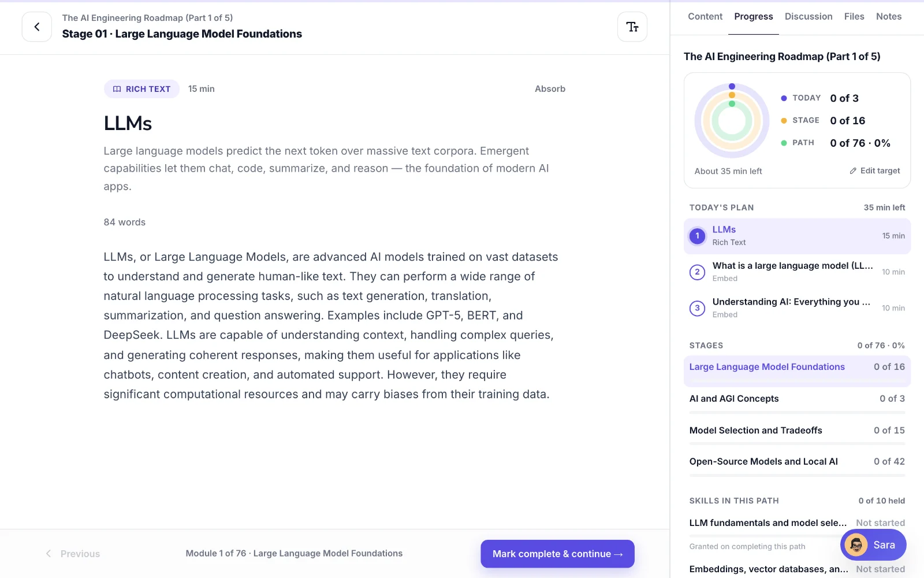
Task: Select step 3 circle in today's plan
Action: pos(697,308)
